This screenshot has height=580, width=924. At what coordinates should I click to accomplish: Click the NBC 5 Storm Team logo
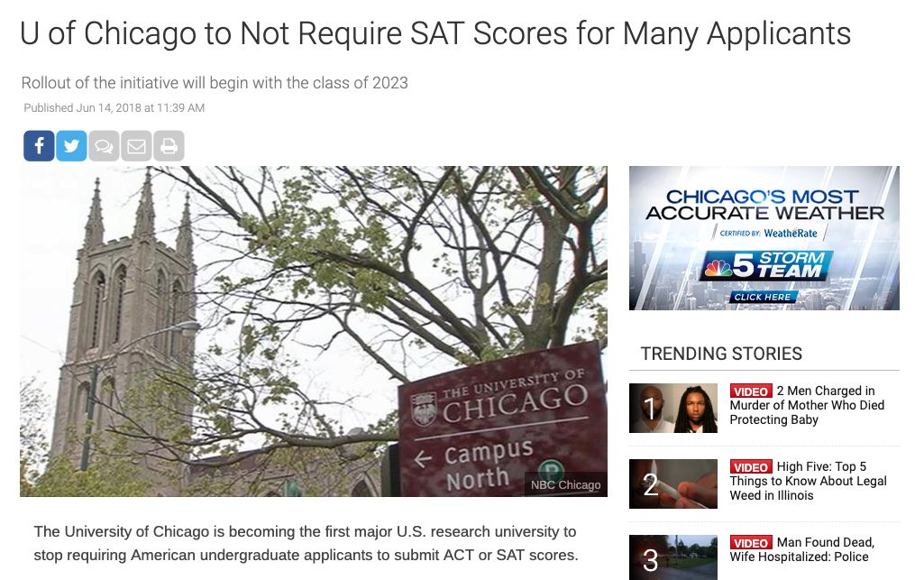766,265
